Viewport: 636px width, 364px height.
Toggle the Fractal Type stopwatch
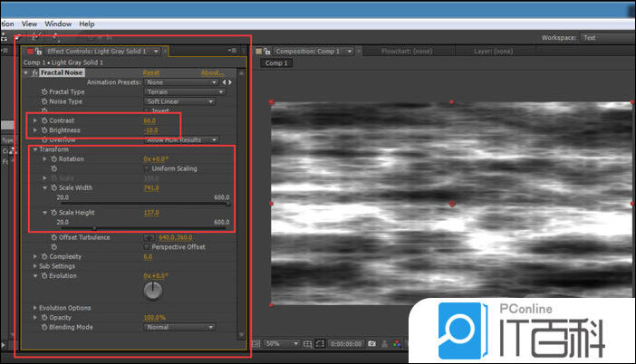tap(44, 92)
